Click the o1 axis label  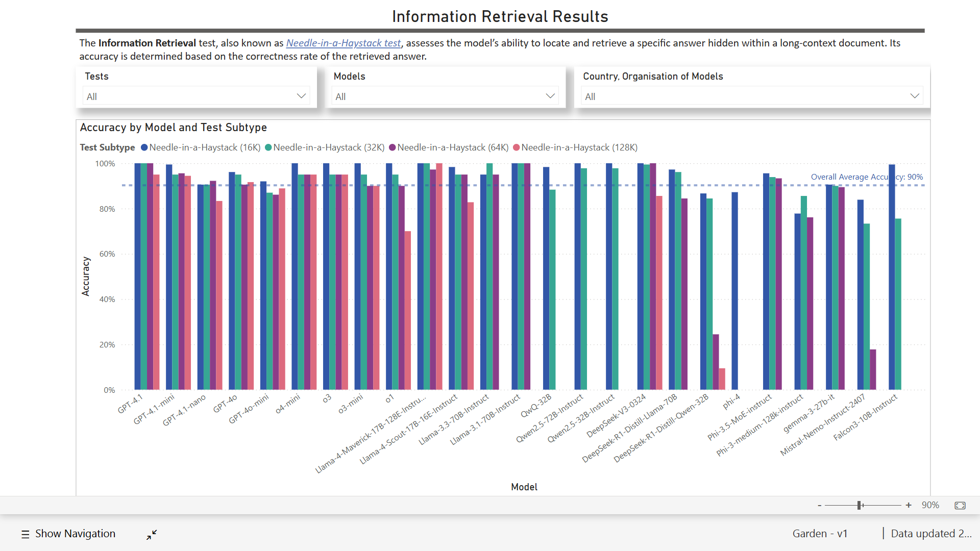[x=390, y=398]
